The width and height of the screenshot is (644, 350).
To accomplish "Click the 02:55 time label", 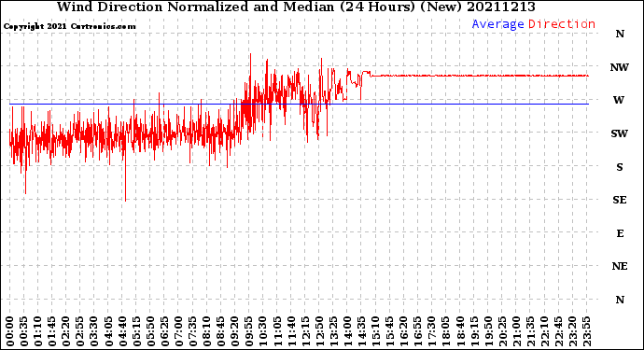I will (x=80, y=331).
